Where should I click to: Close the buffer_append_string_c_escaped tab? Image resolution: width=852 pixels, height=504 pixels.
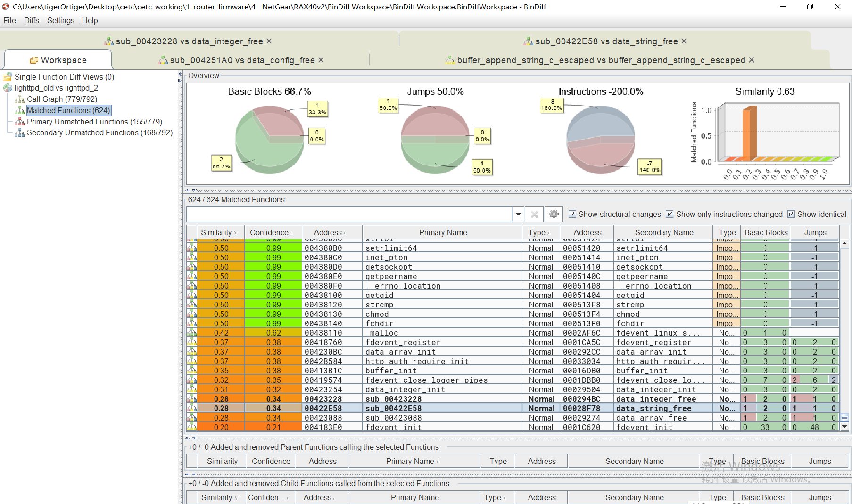click(x=752, y=60)
